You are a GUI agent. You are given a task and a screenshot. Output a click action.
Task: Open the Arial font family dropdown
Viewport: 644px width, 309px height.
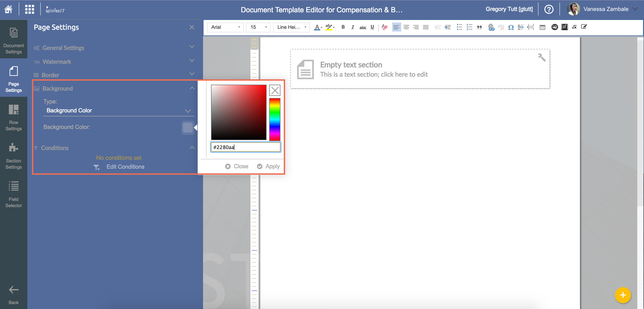coord(225,27)
